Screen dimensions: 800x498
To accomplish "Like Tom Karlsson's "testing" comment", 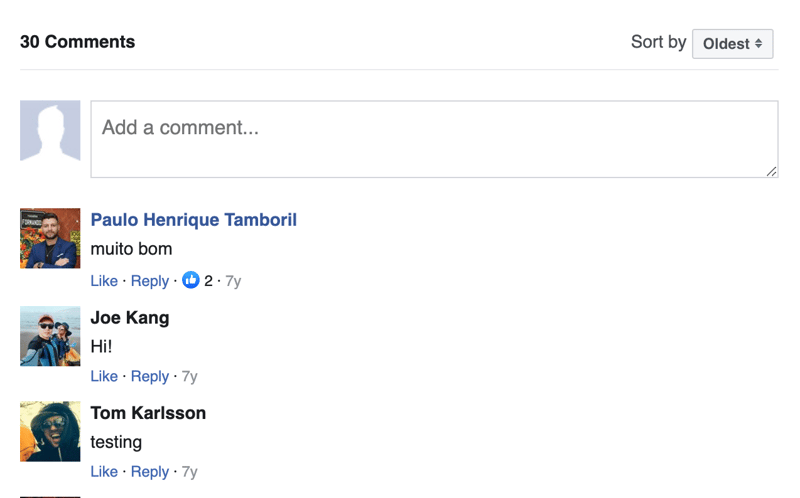I will 104,472.
